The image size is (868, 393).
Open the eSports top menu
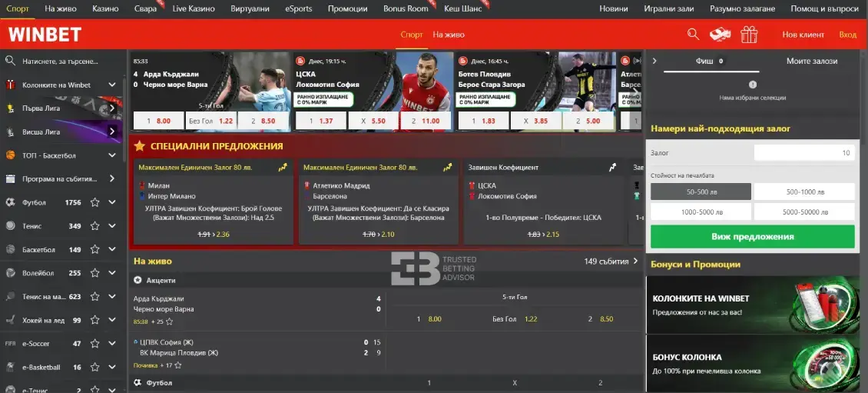pyautogui.click(x=298, y=9)
